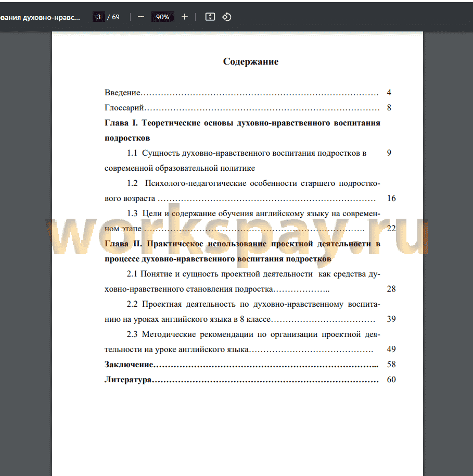Image resolution: width=473 pixels, height=476 pixels.
Task: Click page number 9 for section 1.1
Action: (389, 153)
